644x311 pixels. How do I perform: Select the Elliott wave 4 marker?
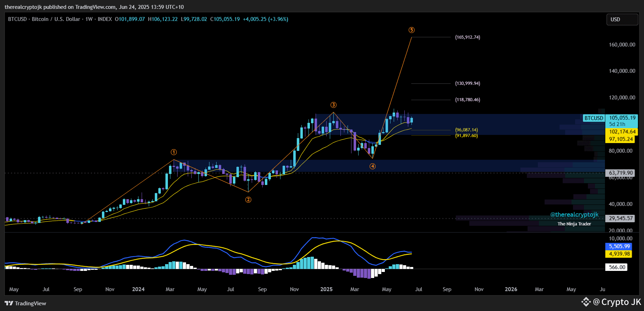pos(372,167)
